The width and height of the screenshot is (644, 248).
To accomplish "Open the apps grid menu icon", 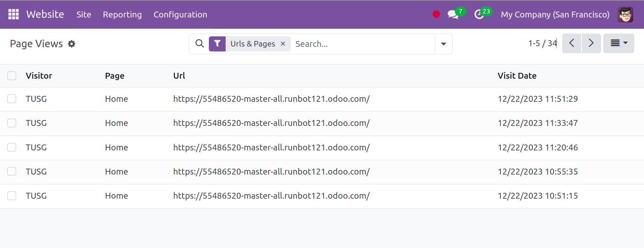I will (13, 14).
